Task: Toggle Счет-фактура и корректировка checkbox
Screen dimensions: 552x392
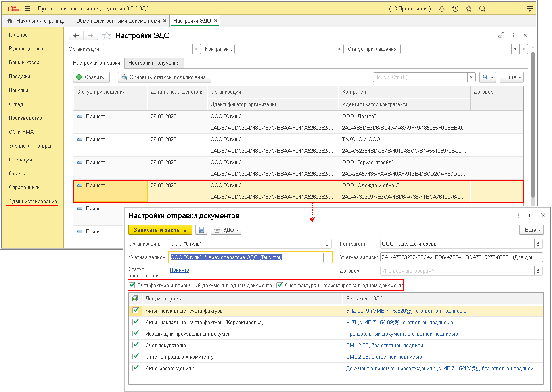Action: coord(280,285)
